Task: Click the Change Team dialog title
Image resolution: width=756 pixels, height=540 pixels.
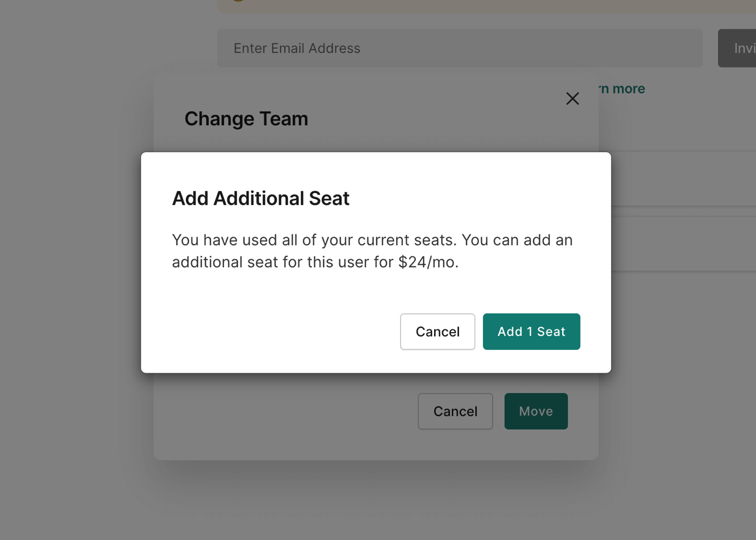Action: pos(246,119)
